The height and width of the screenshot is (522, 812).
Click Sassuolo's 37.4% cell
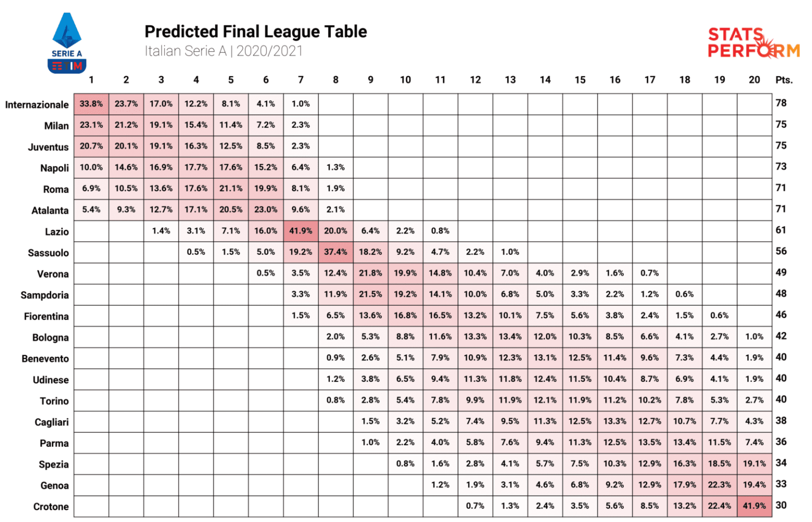pos(336,252)
